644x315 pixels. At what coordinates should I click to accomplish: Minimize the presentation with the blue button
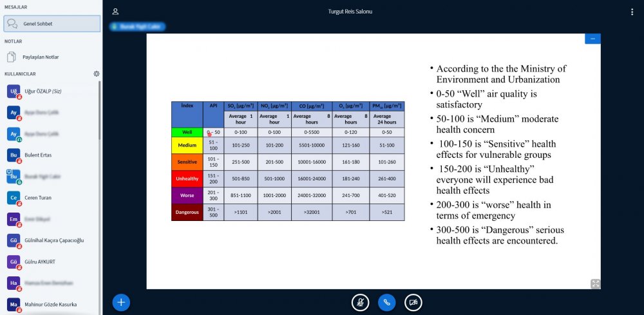(x=592, y=39)
